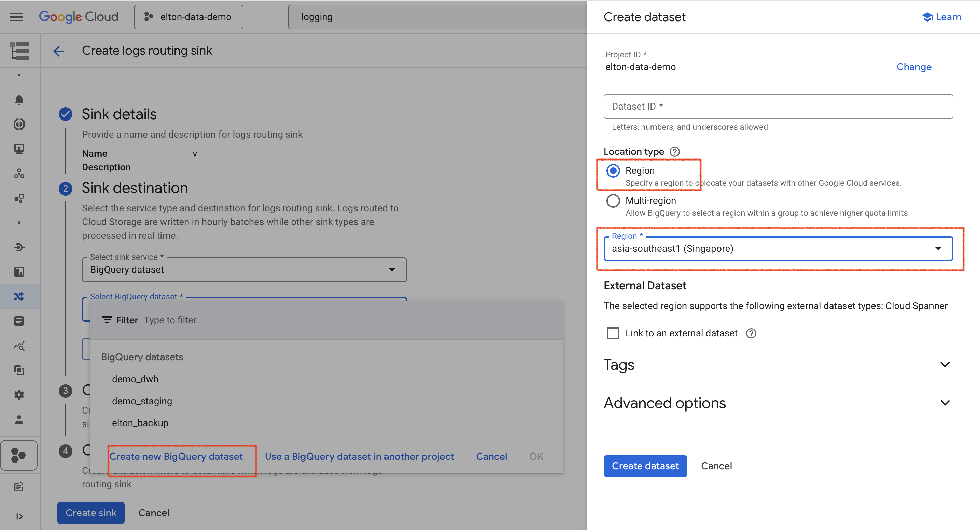Click the Dataset ID input field
980x530 pixels.
coord(778,107)
